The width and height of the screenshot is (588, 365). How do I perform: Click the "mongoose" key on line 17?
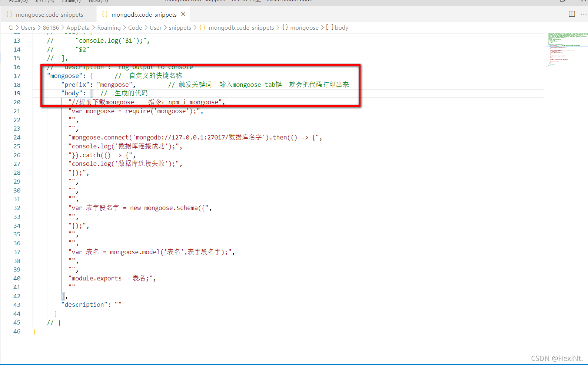point(65,76)
